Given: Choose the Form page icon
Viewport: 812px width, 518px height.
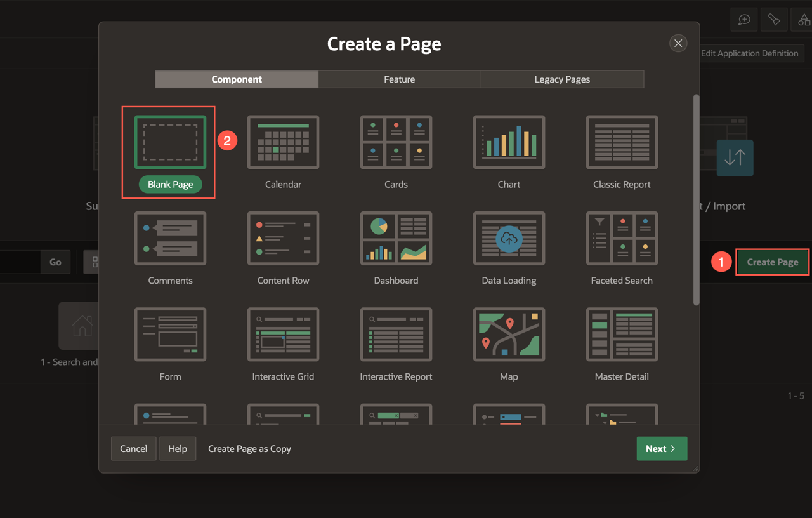Looking at the screenshot, I should tap(170, 334).
